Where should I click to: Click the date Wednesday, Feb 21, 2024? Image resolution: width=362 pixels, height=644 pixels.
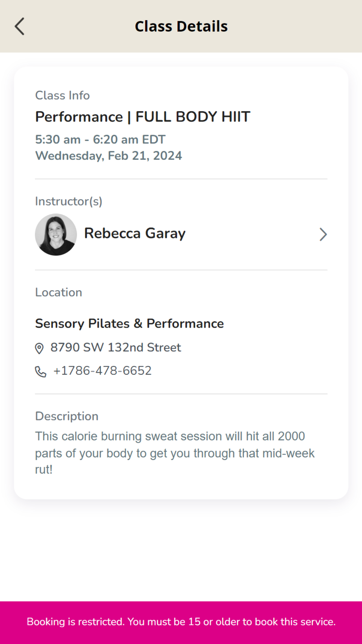coord(108,156)
